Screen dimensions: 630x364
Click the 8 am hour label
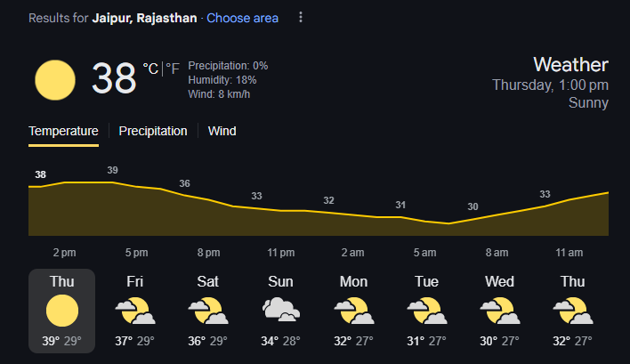coord(497,253)
